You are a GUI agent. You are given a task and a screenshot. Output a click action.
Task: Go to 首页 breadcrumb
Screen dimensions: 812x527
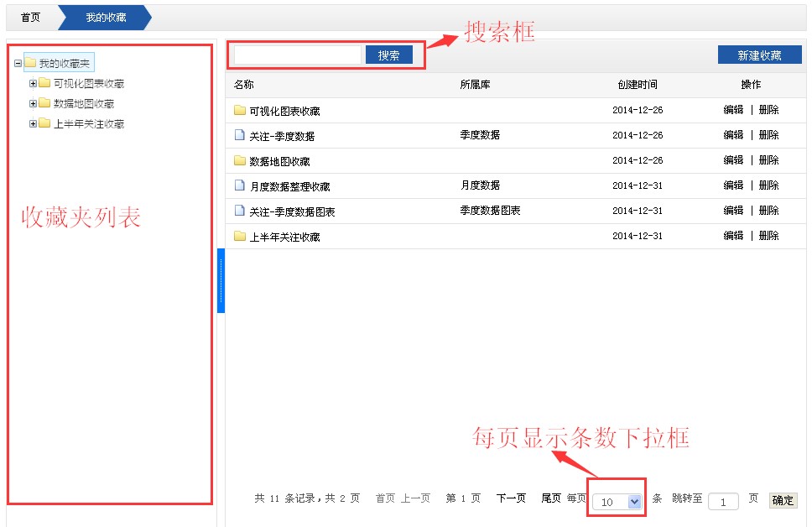click(30, 17)
